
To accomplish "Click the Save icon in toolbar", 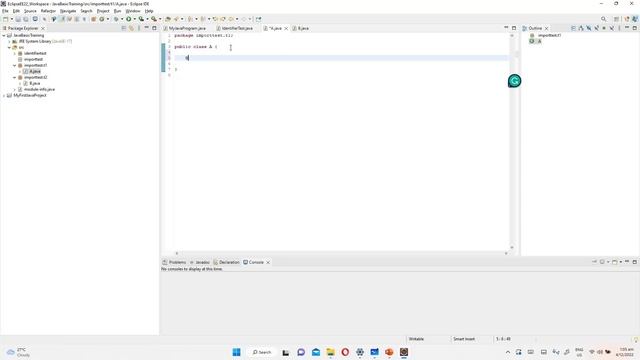I will [x=18, y=19].
